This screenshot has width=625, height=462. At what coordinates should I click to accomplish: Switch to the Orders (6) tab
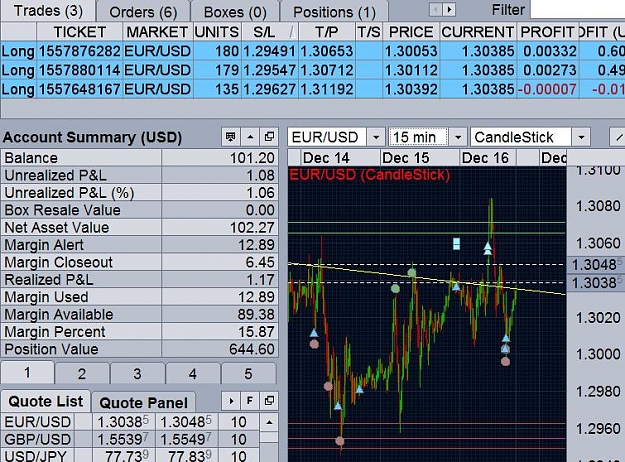[143, 12]
